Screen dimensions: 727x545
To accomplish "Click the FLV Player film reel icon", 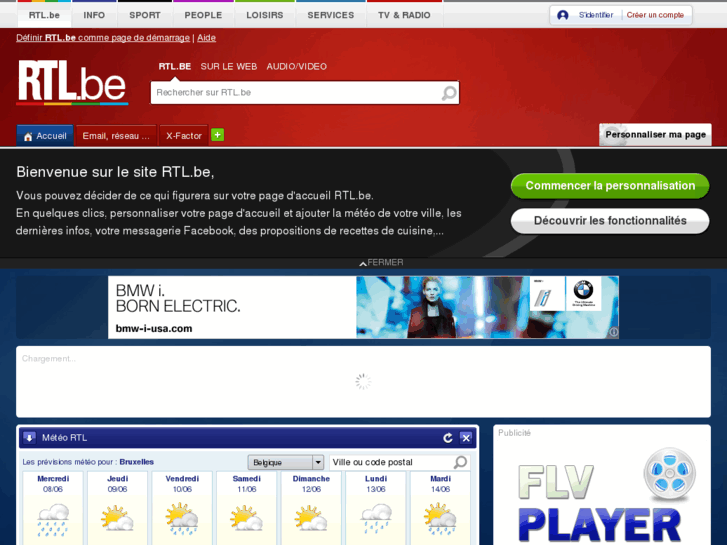I will (670, 474).
